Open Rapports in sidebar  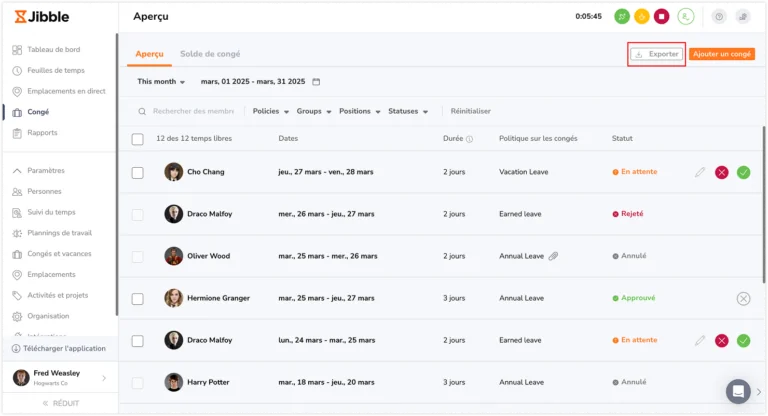pos(35,133)
